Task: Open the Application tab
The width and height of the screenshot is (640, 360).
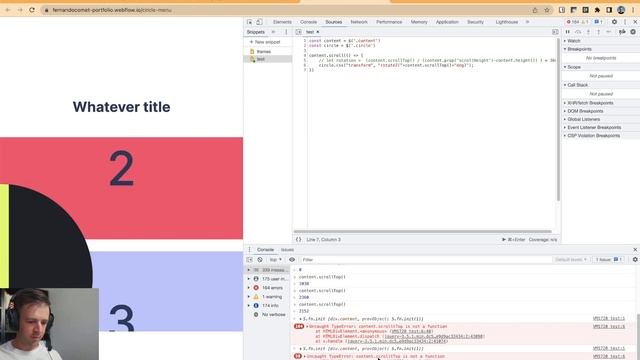Action: pyautogui.click(x=447, y=22)
